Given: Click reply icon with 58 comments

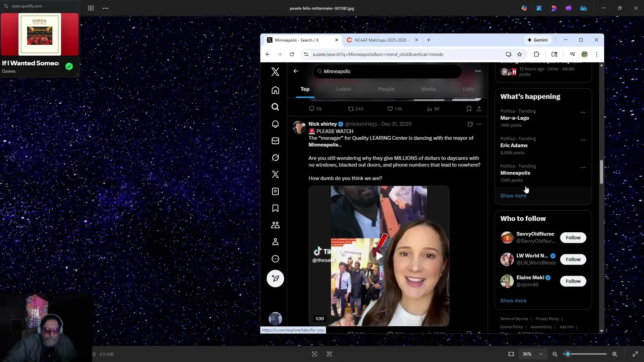Looking at the screenshot, I should (x=311, y=109).
